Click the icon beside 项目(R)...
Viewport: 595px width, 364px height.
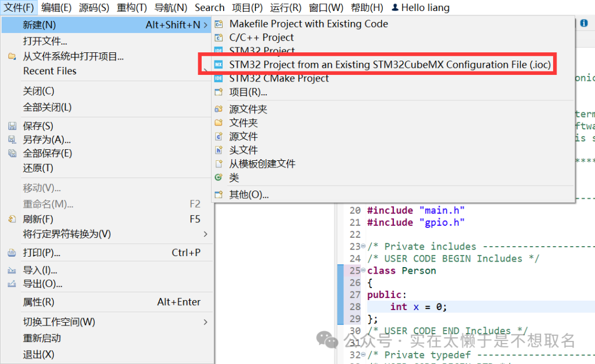[219, 92]
